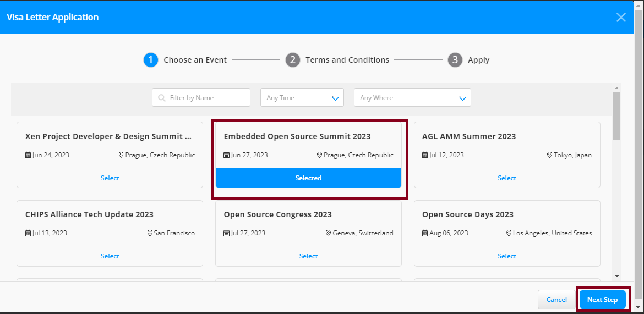Click location pin beside Geneva, Switzerland

click(x=329, y=233)
